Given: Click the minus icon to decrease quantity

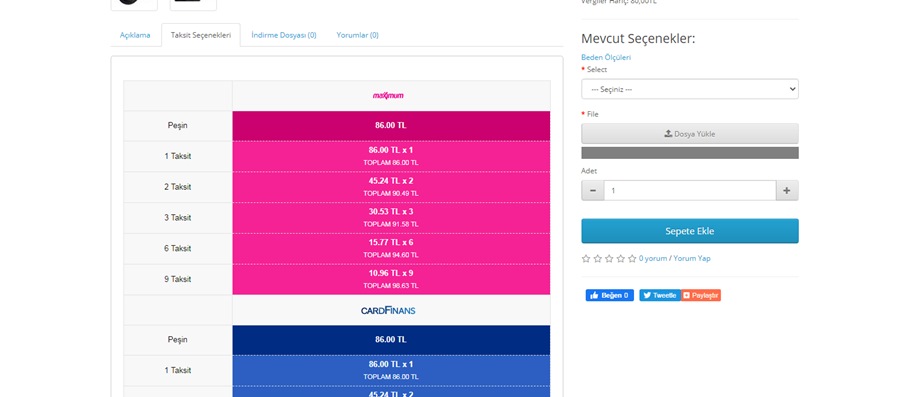Looking at the screenshot, I should click(592, 190).
